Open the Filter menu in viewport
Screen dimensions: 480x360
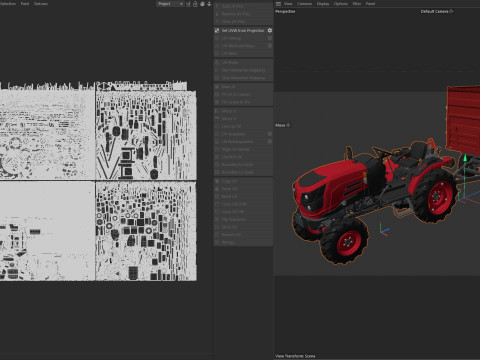click(x=357, y=4)
